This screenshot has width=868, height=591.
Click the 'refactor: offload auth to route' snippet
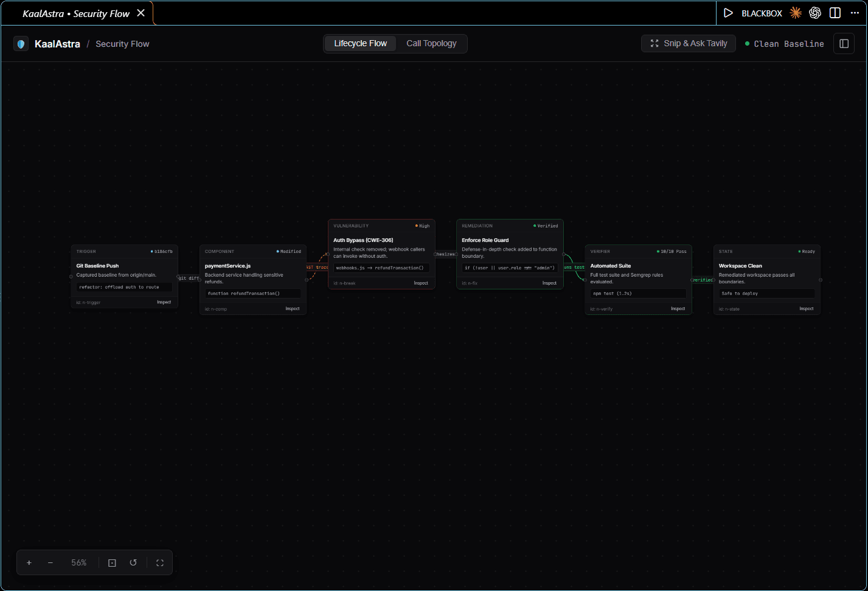click(124, 287)
